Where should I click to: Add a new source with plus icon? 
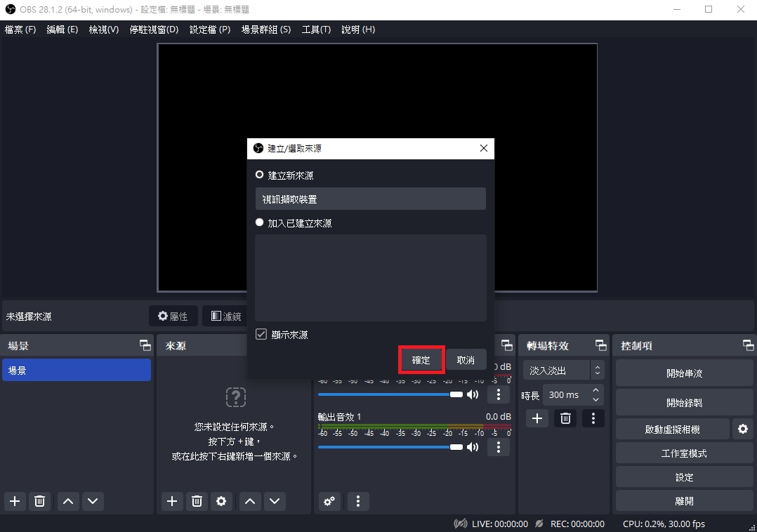pyautogui.click(x=172, y=501)
